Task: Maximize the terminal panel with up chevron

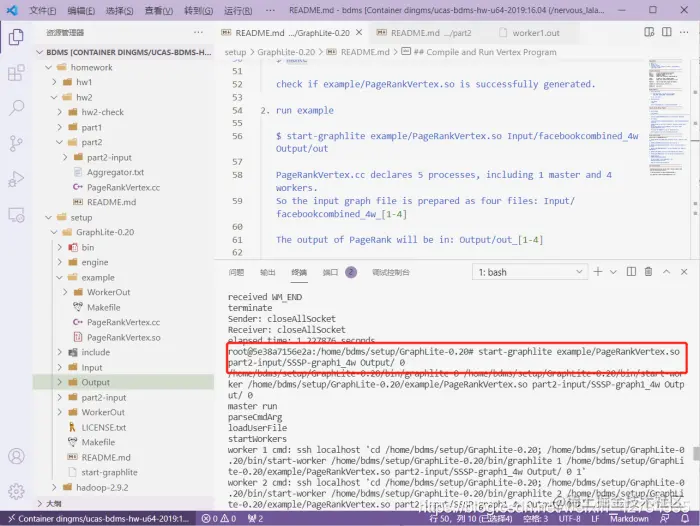Action: pyautogui.click(x=667, y=271)
